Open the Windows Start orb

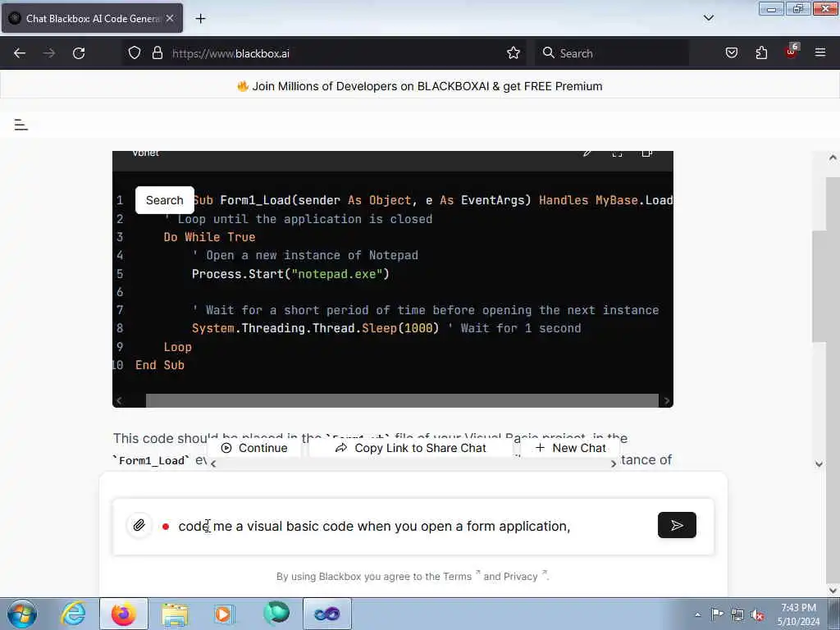pos(22,614)
